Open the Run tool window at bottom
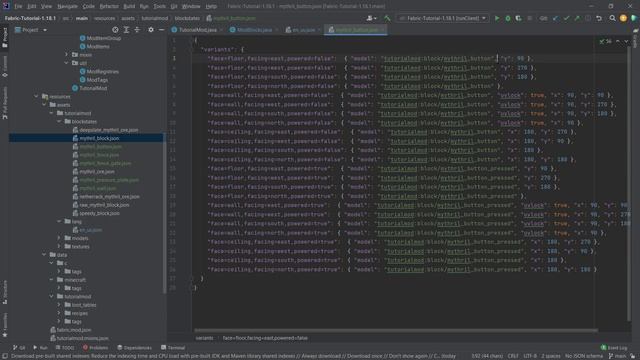This screenshot has width=640, height=360. coord(40,348)
